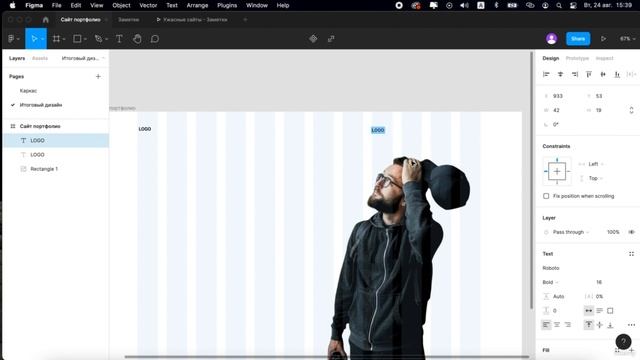This screenshot has width=640, height=360.
Task: Enable Fix position when scrolling checkbox
Action: [x=546, y=196]
